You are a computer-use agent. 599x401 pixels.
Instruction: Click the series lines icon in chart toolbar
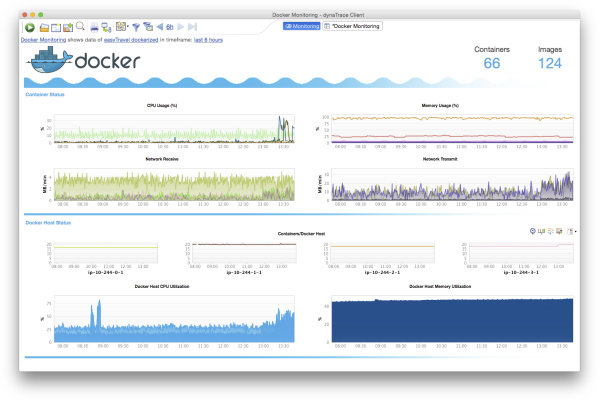pos(550,231)
